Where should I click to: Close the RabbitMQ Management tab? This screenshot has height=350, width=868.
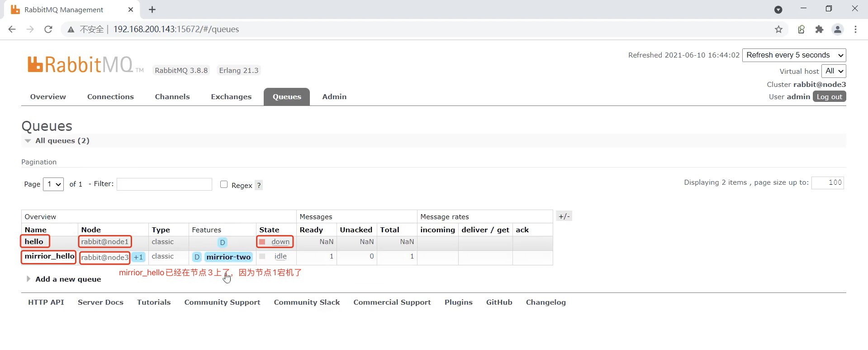coord(131,10)
